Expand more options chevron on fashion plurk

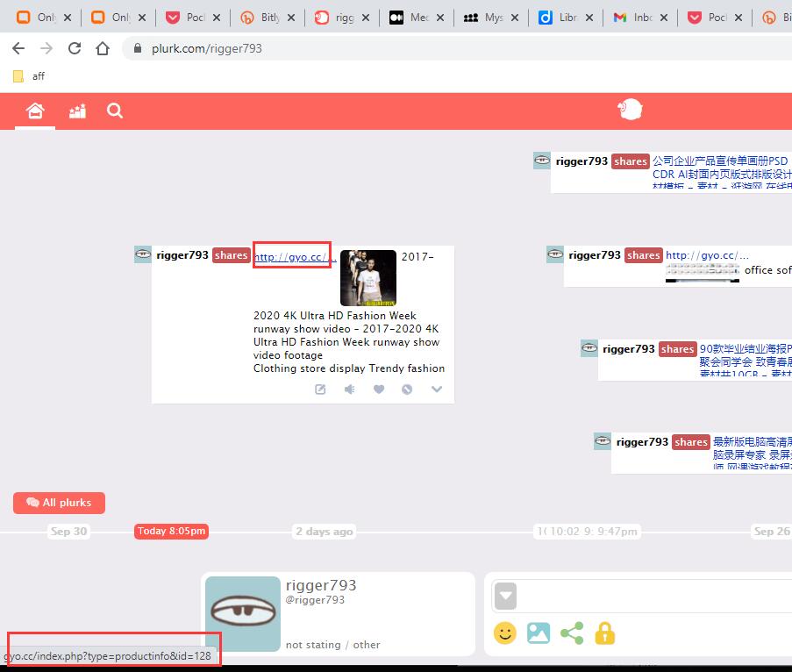[x=437, y=390]
